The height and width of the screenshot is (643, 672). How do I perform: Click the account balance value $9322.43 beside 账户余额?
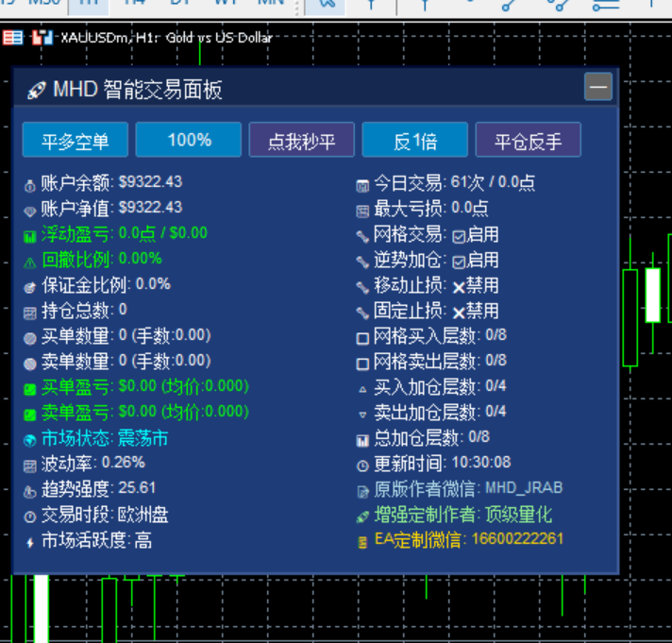click(x=150, y=181)
